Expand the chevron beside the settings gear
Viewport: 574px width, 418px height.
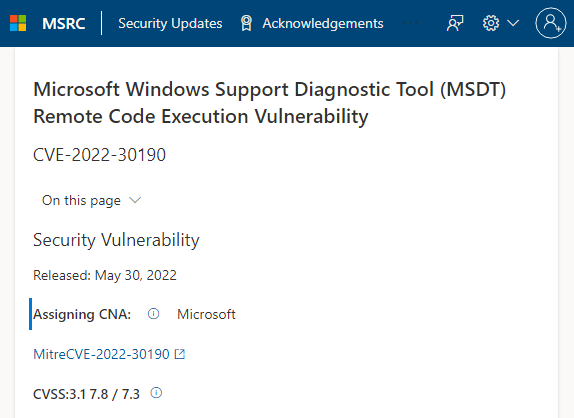pos(513,23)
